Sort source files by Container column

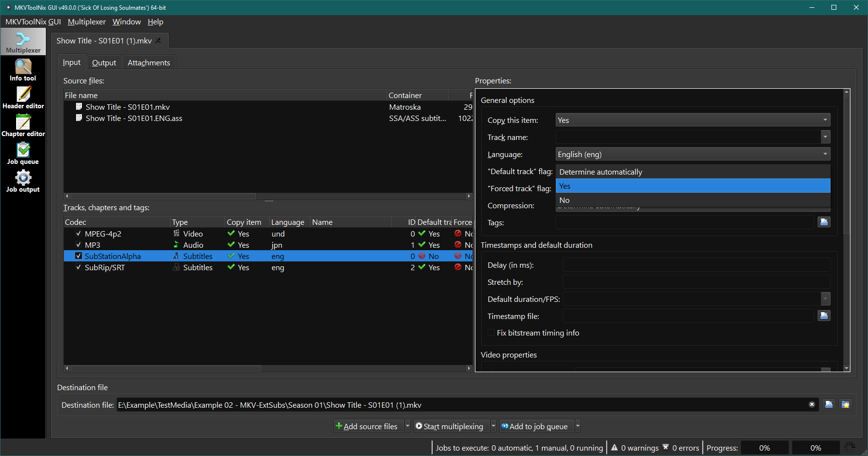pos(417,95)
